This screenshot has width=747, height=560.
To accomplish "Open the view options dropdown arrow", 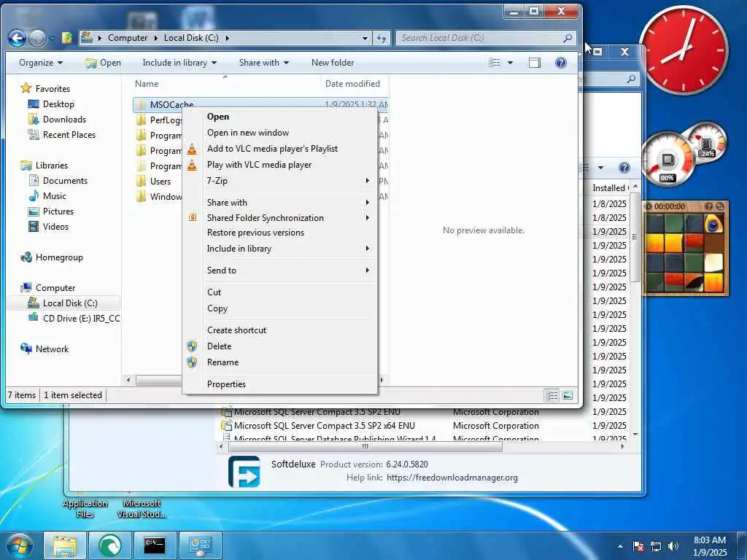I will (x=510, y=63).
